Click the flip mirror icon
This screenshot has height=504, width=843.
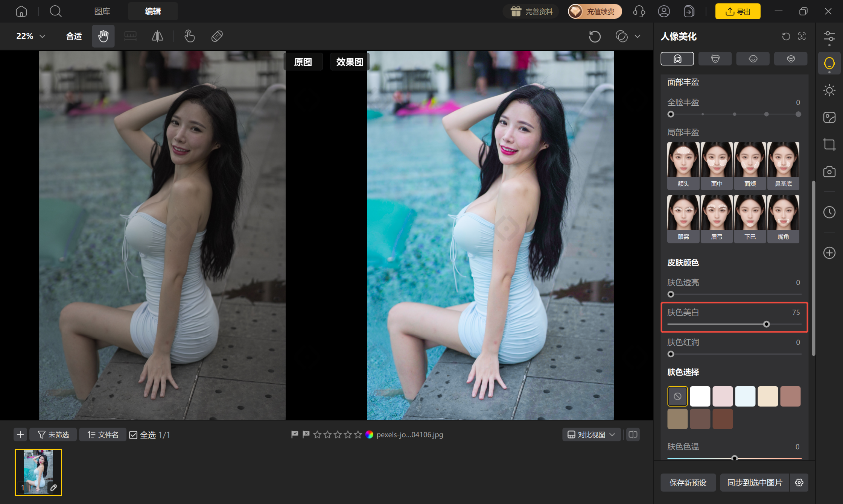point(157,36)
